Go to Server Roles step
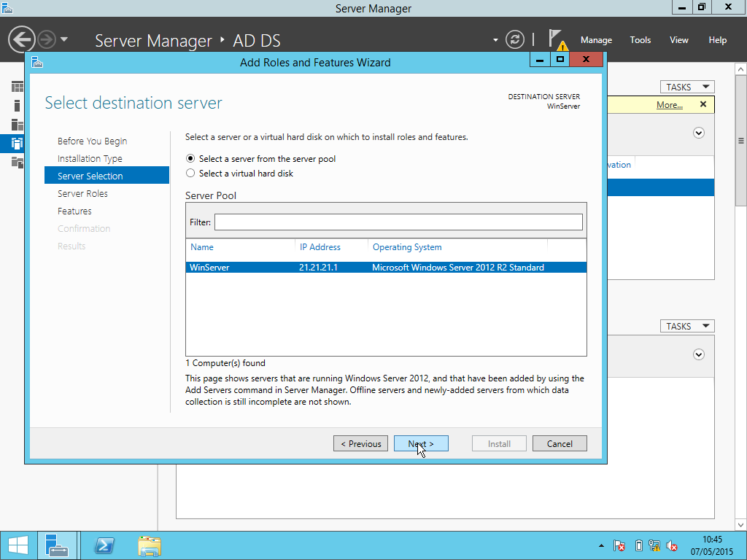The image size is (747, 560). (x=83, y=193)
